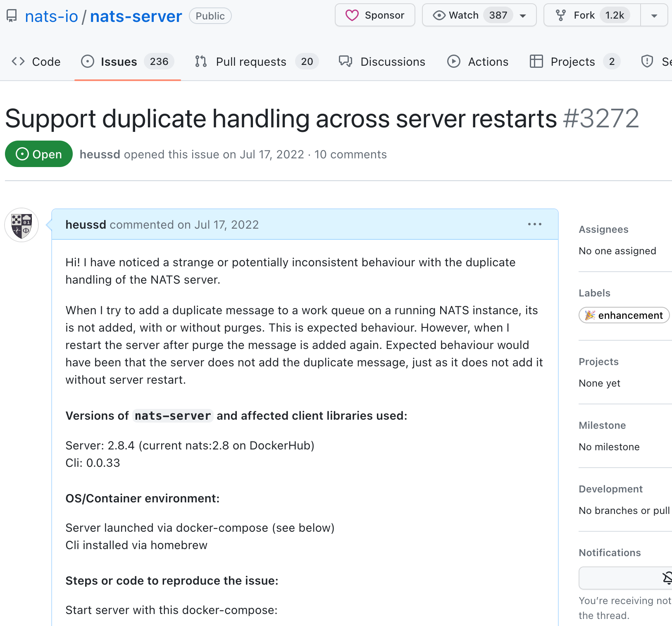Click the 236 issues counter
This screenshot has height=626, width=672.
159,62
